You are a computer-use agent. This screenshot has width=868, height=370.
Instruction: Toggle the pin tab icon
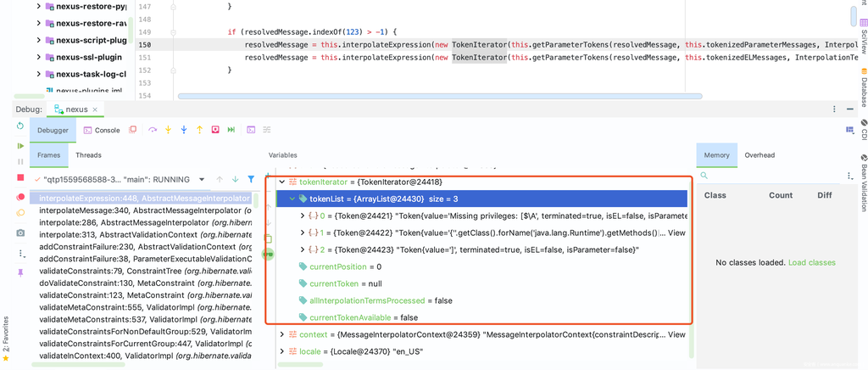click(x=20, y=272)
